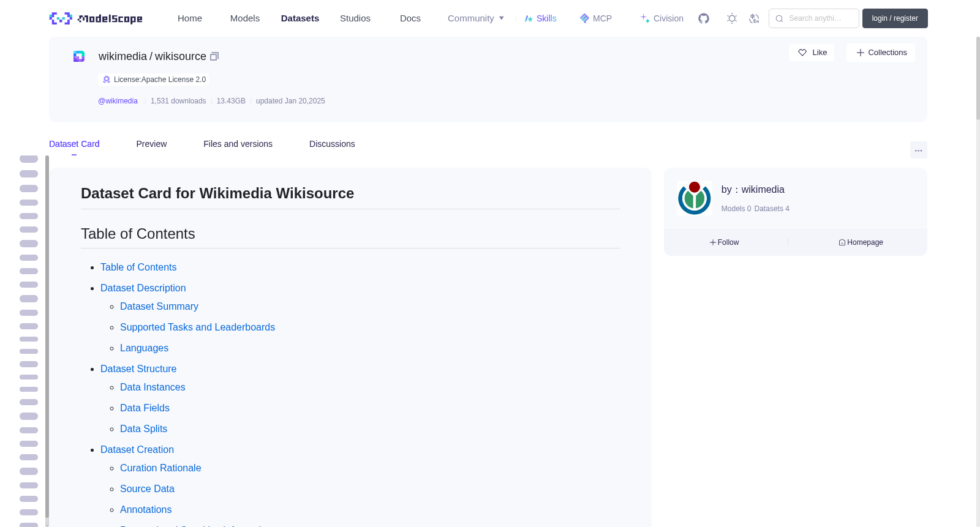980x527 pixels.
Task: Click the ModelScope logo
Action: click(96, 18)
